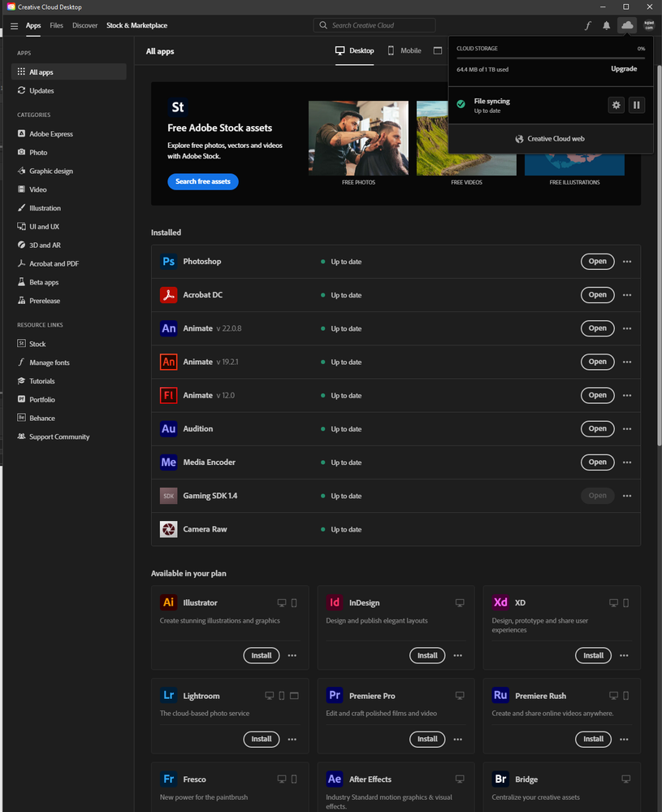Click the Media Encoder app icon

(x=168, y=462)
